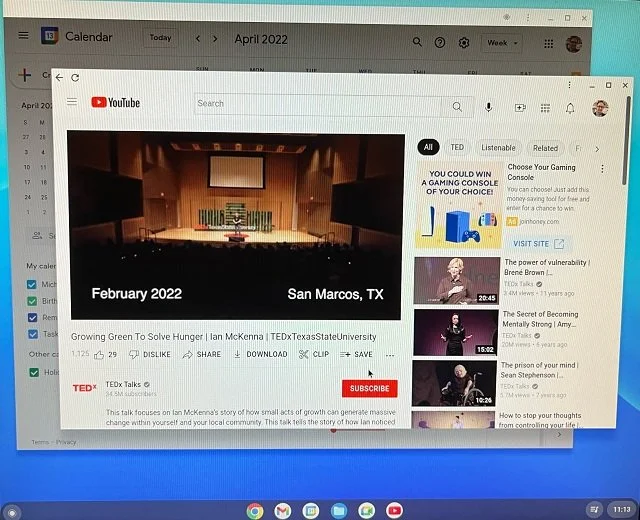
Task: Search in Calendar with magnifier icon
Action: [x=417, y=42]
